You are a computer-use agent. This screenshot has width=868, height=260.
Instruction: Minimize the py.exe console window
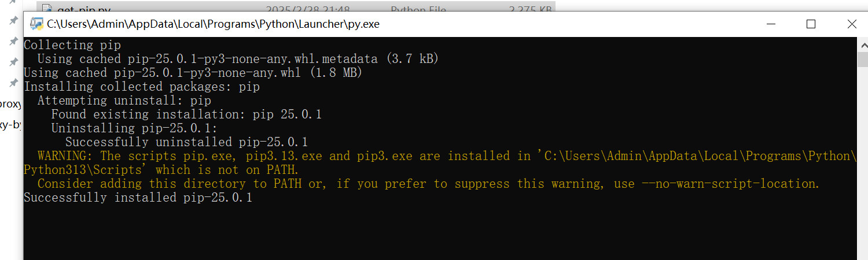click(770, 24)
